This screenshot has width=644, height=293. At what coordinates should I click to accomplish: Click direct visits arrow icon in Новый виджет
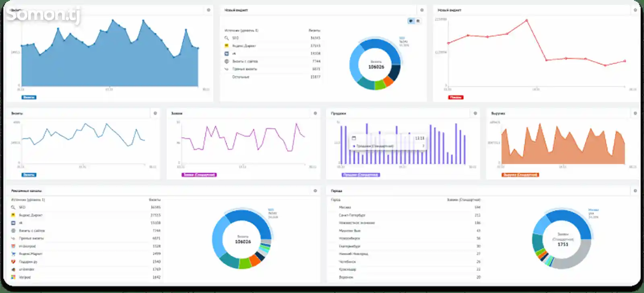(227, 69)
